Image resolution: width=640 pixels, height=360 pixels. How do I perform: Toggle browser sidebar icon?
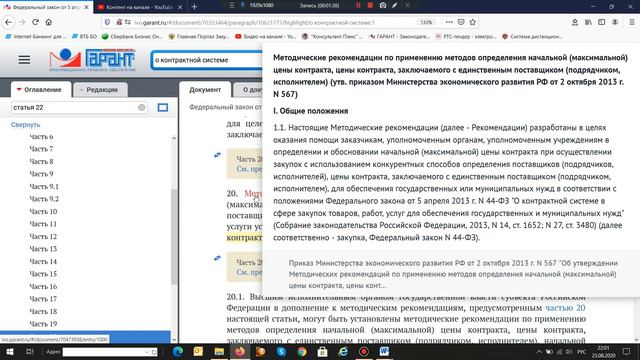(602, 22)
